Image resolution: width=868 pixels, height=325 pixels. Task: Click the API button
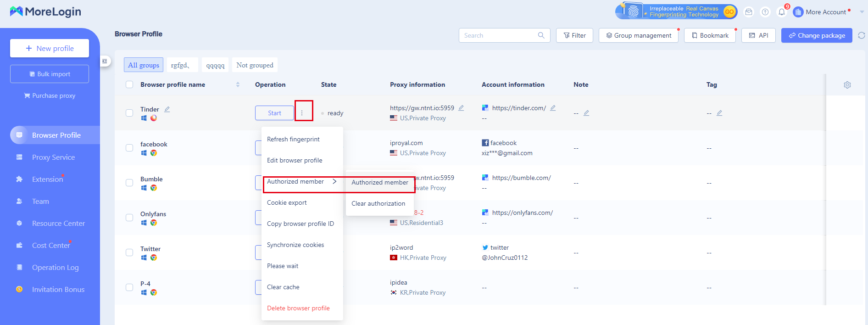point(758,35)
